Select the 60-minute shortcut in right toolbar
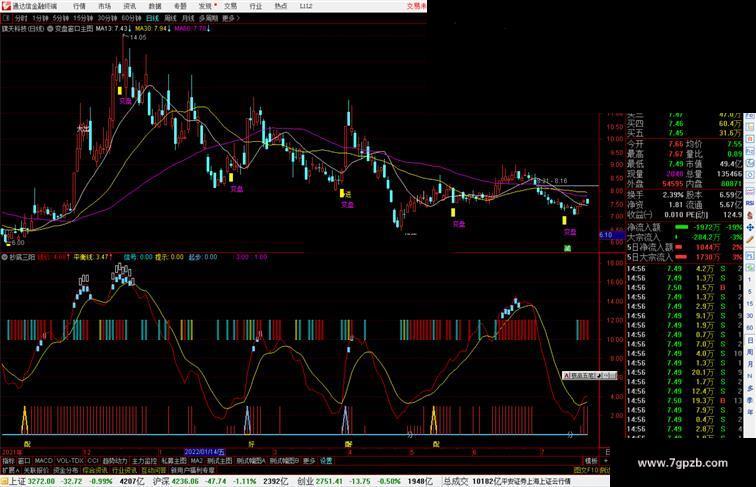 click(750, 328)
